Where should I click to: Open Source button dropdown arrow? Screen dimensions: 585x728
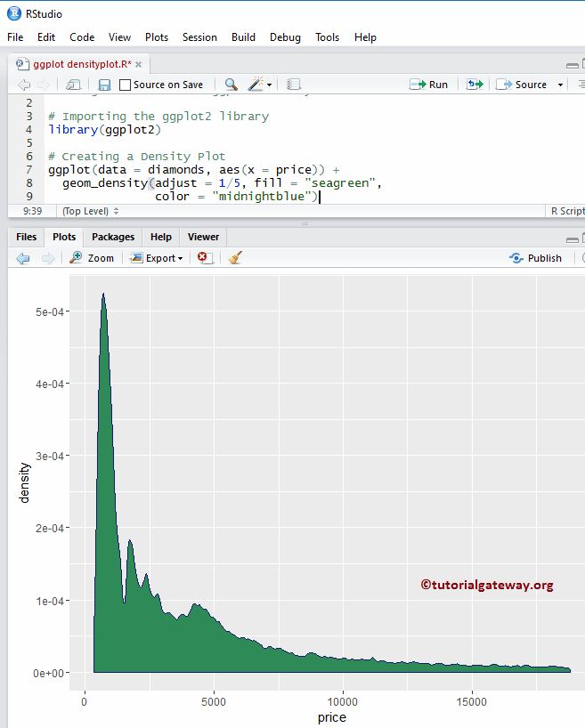[560, 85]
